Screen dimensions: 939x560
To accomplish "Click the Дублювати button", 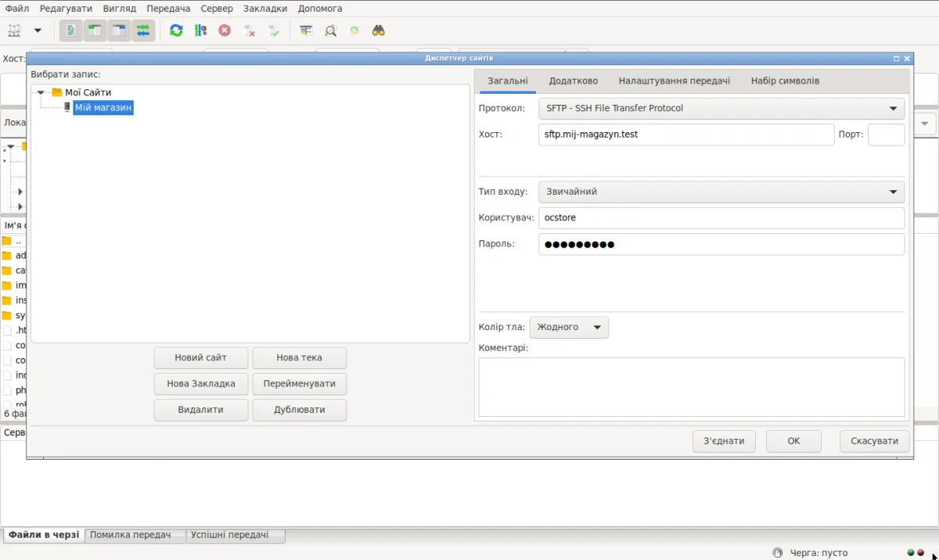I will (299, 410).
